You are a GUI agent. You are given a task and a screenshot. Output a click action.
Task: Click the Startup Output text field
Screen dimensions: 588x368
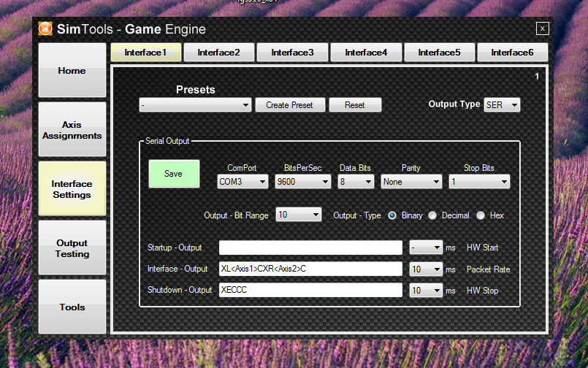pos(310,248)
